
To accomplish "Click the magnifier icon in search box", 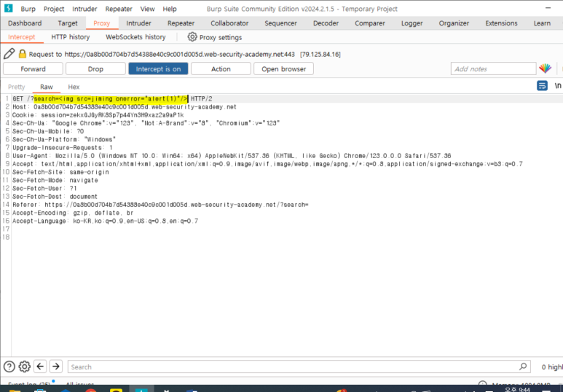I will coord(523,366).
